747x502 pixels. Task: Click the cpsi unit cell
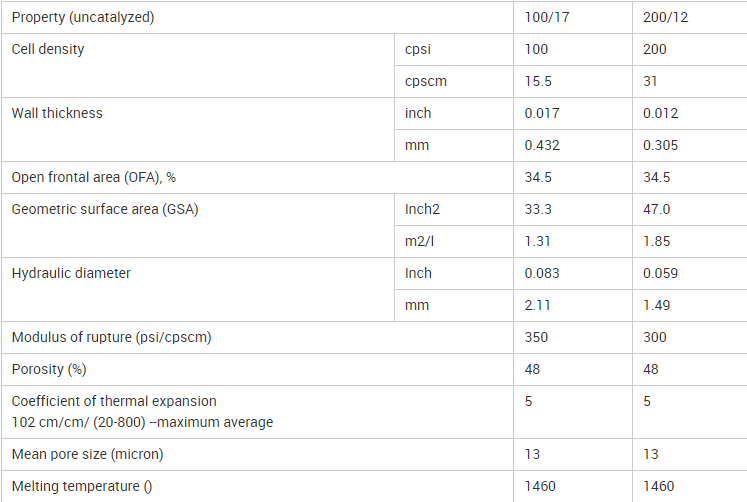pos(417,49)
